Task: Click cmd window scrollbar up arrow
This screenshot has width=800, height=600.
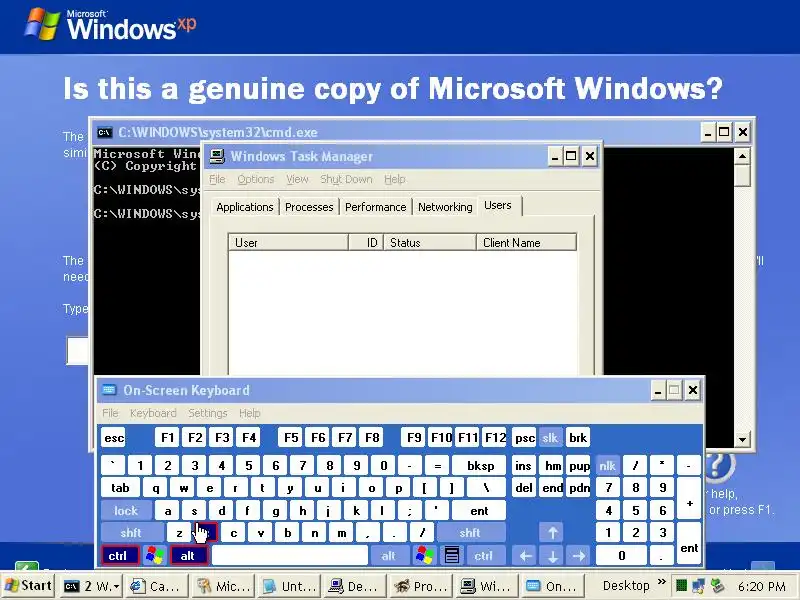Action: click(742, 156)
